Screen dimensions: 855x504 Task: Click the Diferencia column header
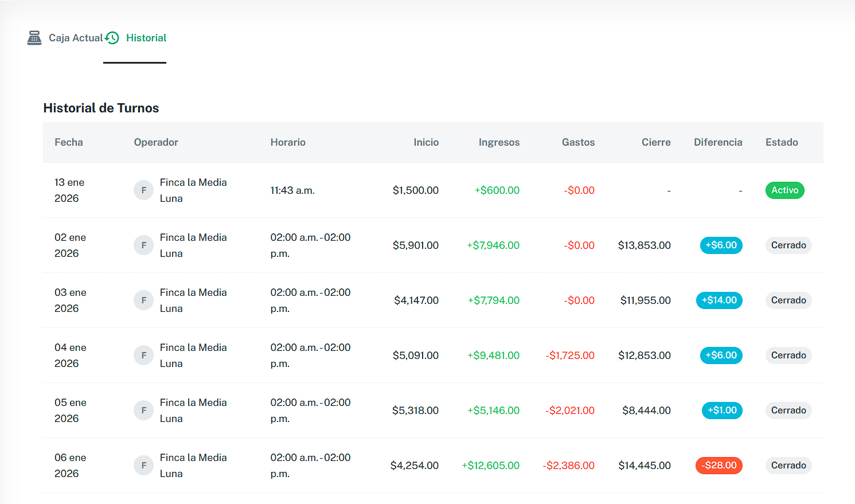click(x=717, y=142)
